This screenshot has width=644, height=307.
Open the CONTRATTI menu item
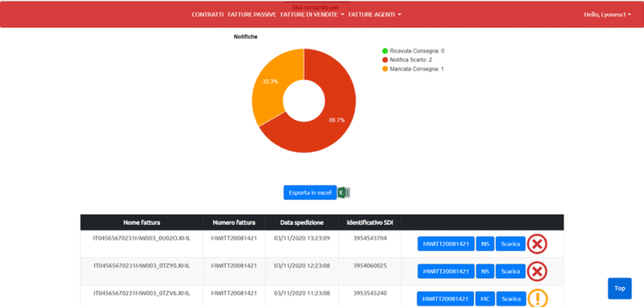point(207,14)
